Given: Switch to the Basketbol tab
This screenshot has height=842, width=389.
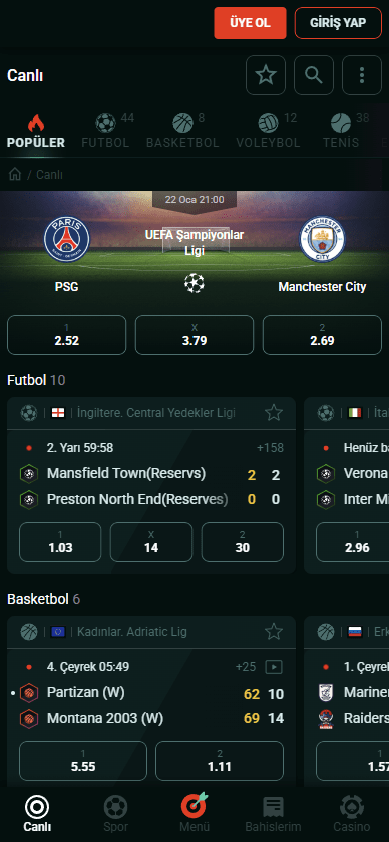Looking at the screenshot, I should tap(183, 130).
